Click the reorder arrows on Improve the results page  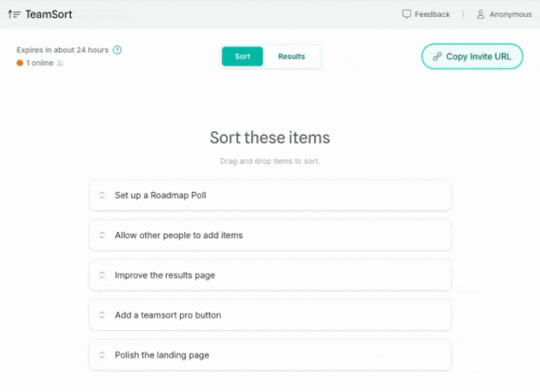click(x=102, y=275)
